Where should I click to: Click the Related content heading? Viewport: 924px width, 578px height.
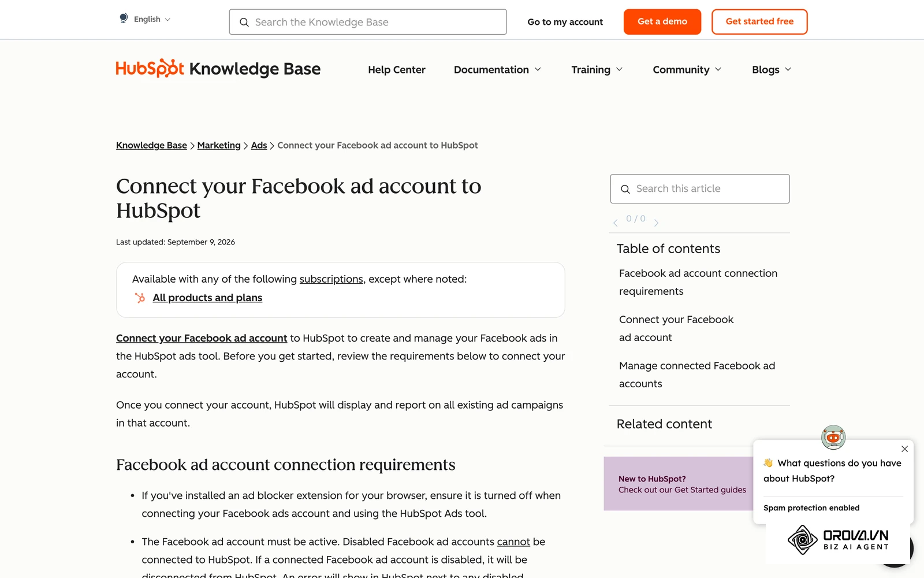[664, 424]
